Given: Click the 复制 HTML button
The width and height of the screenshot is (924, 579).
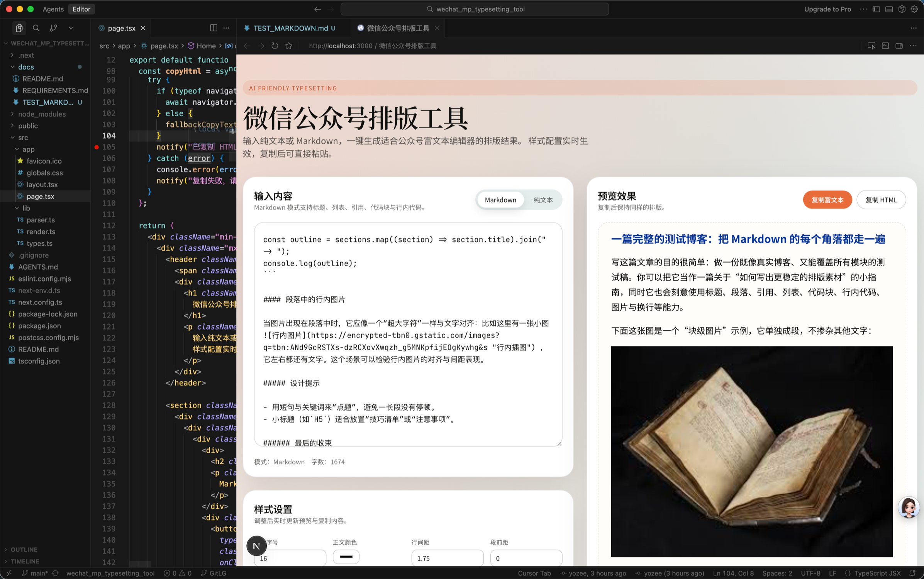Looking at the screenshot, I should coord(881,200).
